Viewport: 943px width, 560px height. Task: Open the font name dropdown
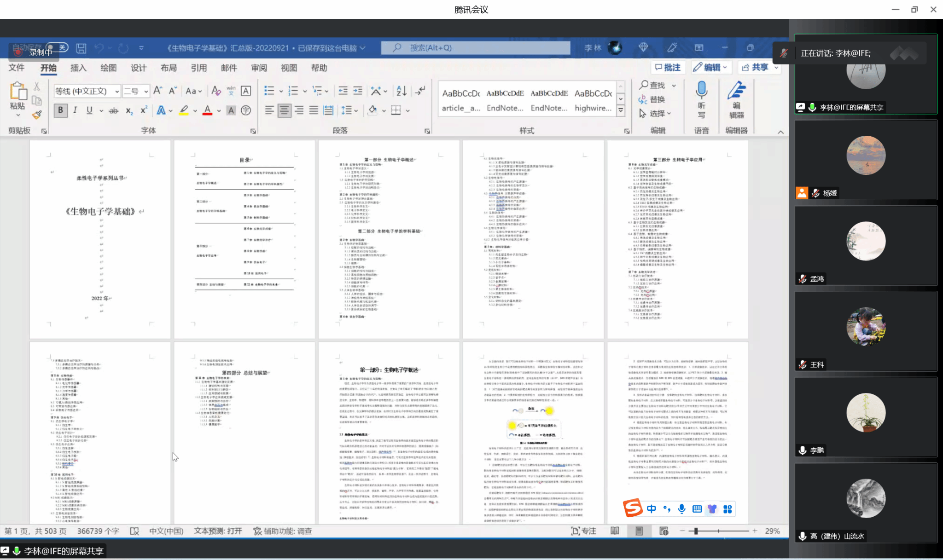[117, 92]
